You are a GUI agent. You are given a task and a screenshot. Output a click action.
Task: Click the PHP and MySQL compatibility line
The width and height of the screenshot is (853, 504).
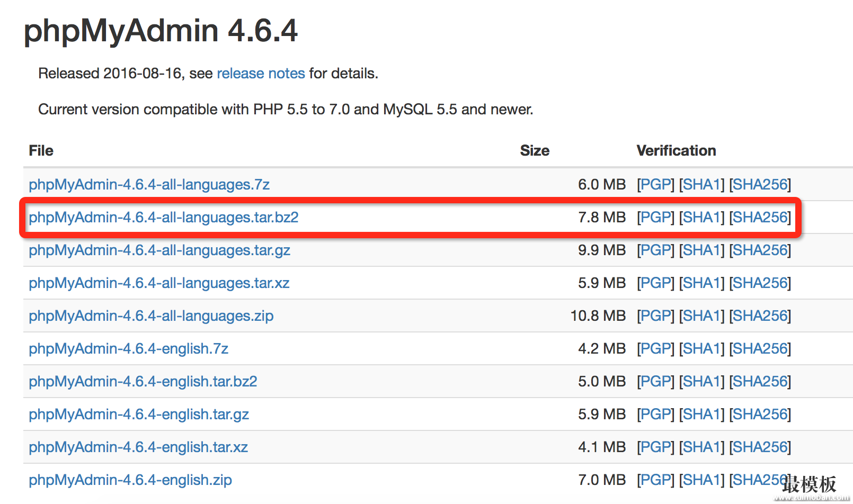[286, 109]
